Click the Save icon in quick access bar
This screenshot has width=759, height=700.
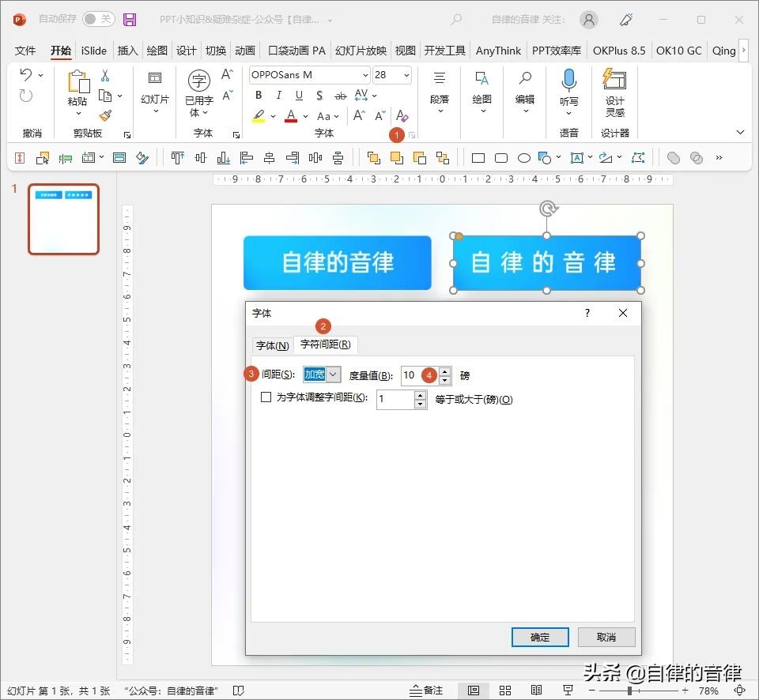click(x=130, y=19)
